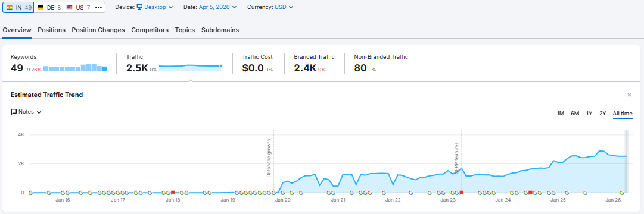The width and height of the screenshot is (644, 214).
Task: Click the Germany flag icon
Action: tap(41, 7)
